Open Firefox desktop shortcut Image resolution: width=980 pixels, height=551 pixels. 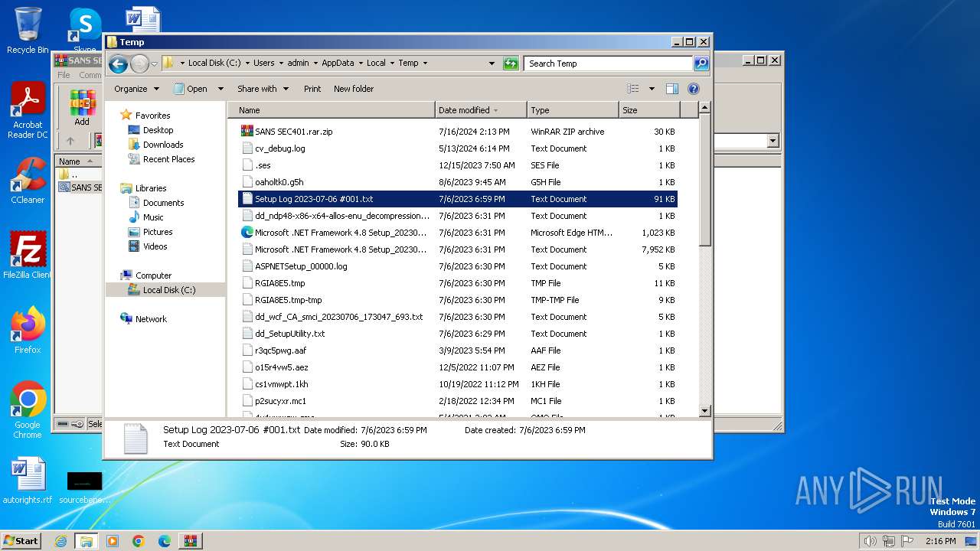tap(28, 331)
